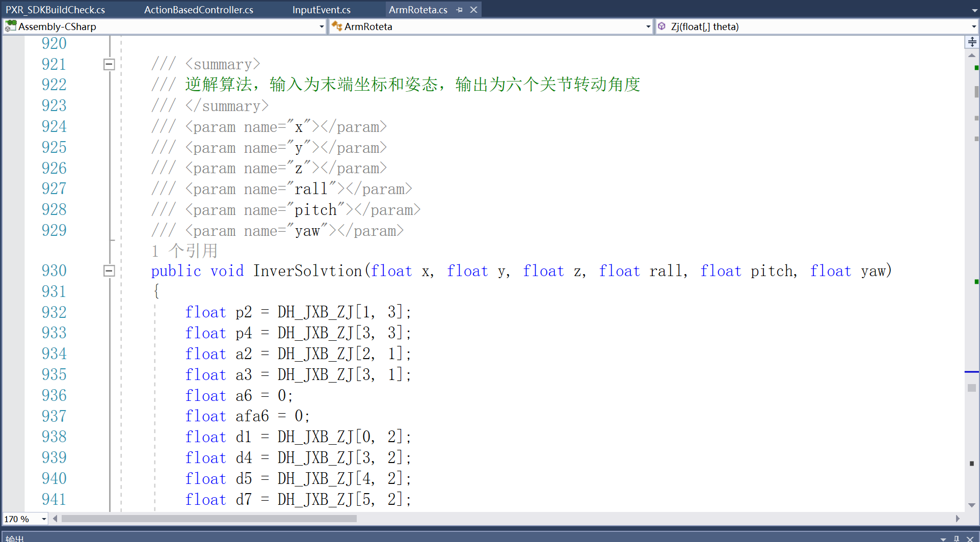Viewport: 980px width, 542px height.
Task: Click the 'public' keyword on line 930
Action: (176, 271)
